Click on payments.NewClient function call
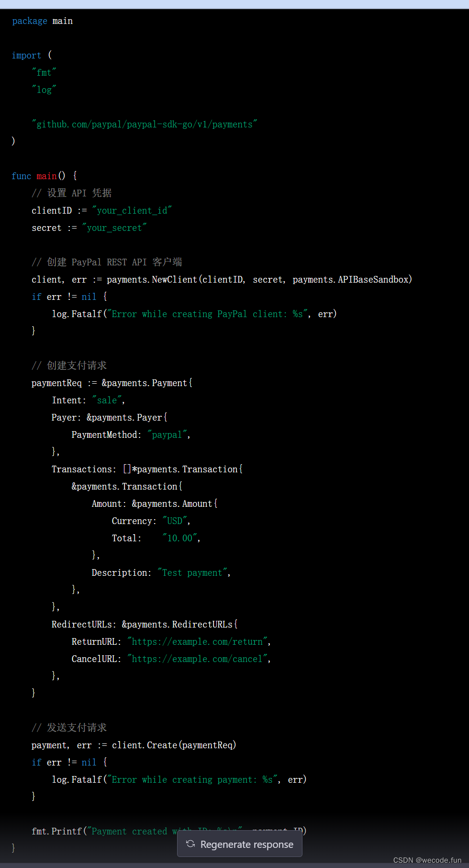 point(151,280)
